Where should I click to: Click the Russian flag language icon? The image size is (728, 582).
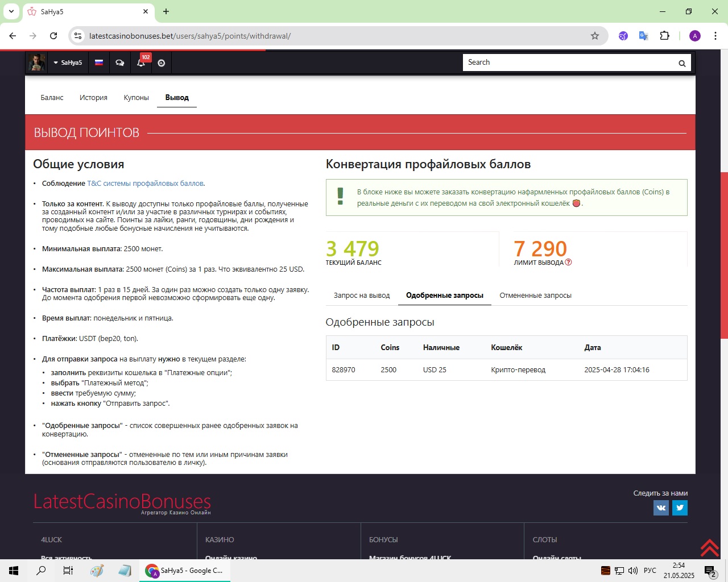tap(99, 63)
